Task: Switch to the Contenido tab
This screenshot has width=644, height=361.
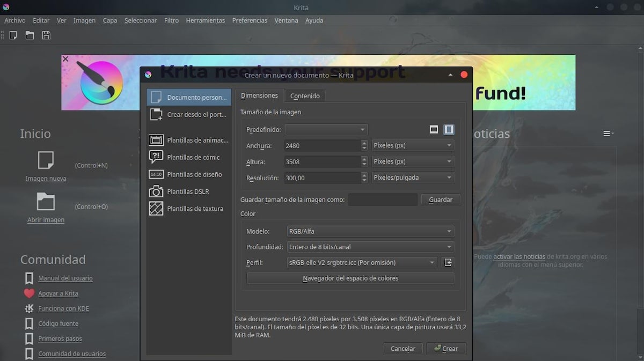Action: [x=305, y=95]
